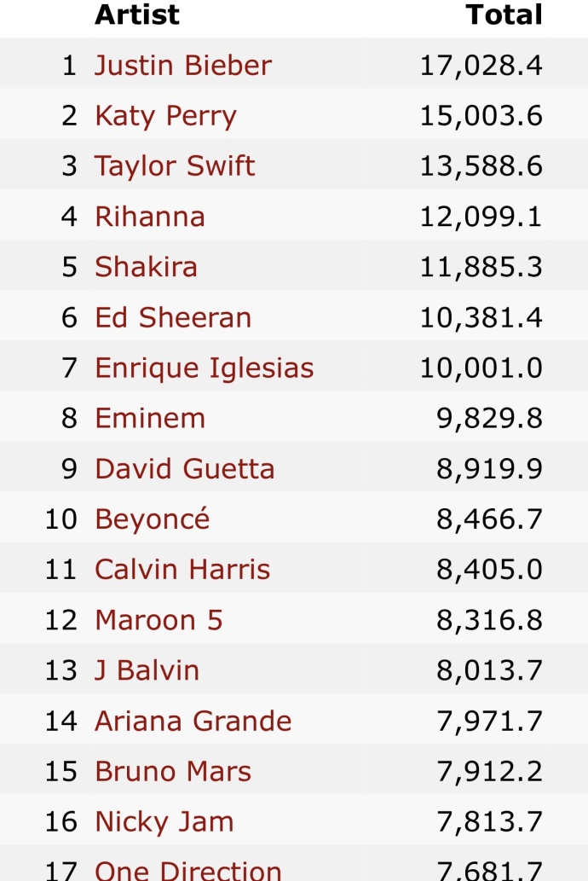Open the One Direction artist link

click(188, 870)
